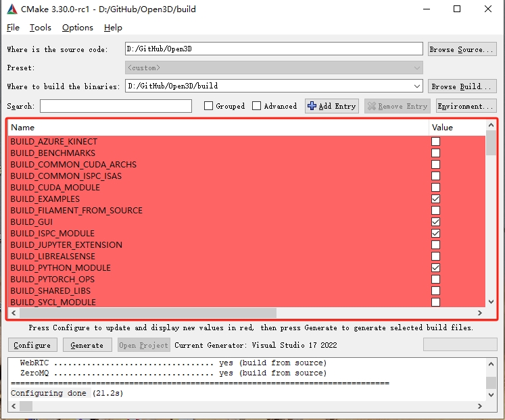The width and height of the screenshot is (505, 420).
Task: Enable the Advanced checkbox
Action: tap(256, 106)
